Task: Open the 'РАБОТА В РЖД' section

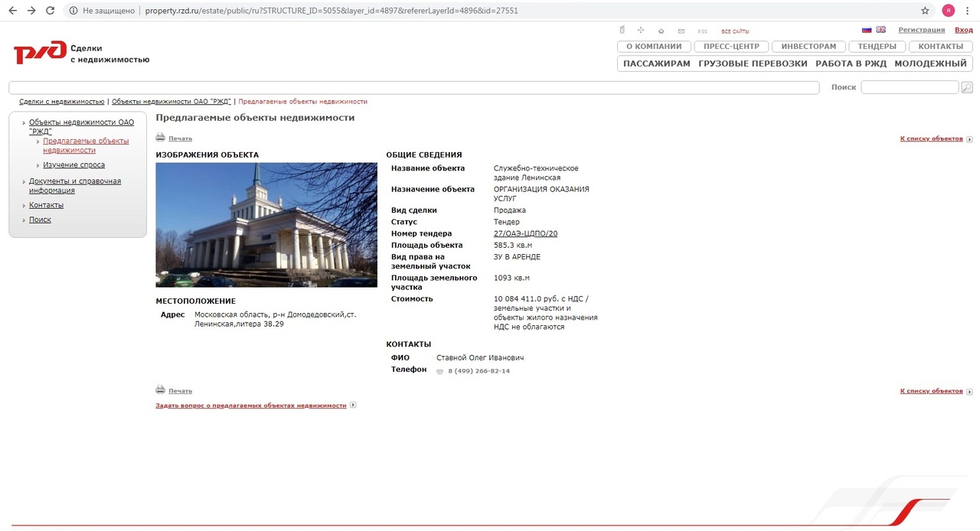Action: tap(851, 64)
